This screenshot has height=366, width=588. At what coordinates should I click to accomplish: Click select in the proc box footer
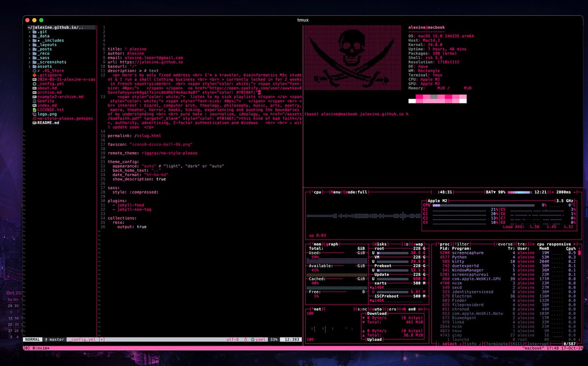[450, 344]
